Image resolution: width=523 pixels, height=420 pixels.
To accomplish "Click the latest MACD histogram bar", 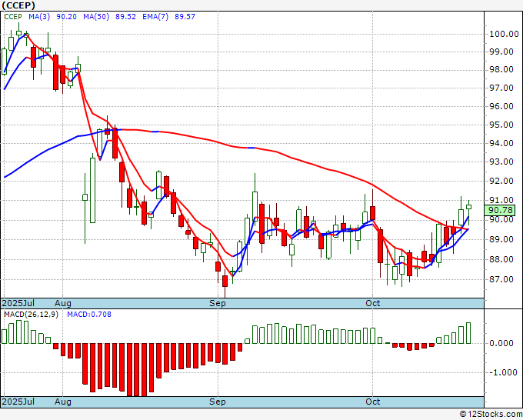I will click(x=468, y=333).
